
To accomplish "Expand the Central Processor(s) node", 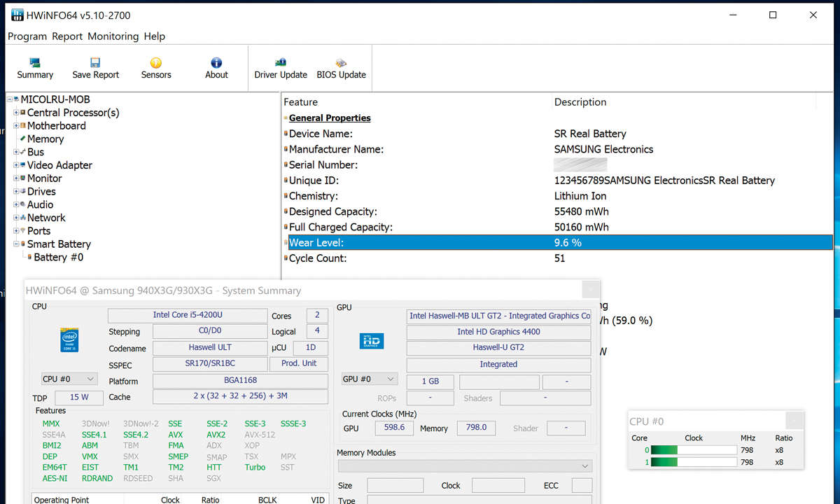I will 16,113.
